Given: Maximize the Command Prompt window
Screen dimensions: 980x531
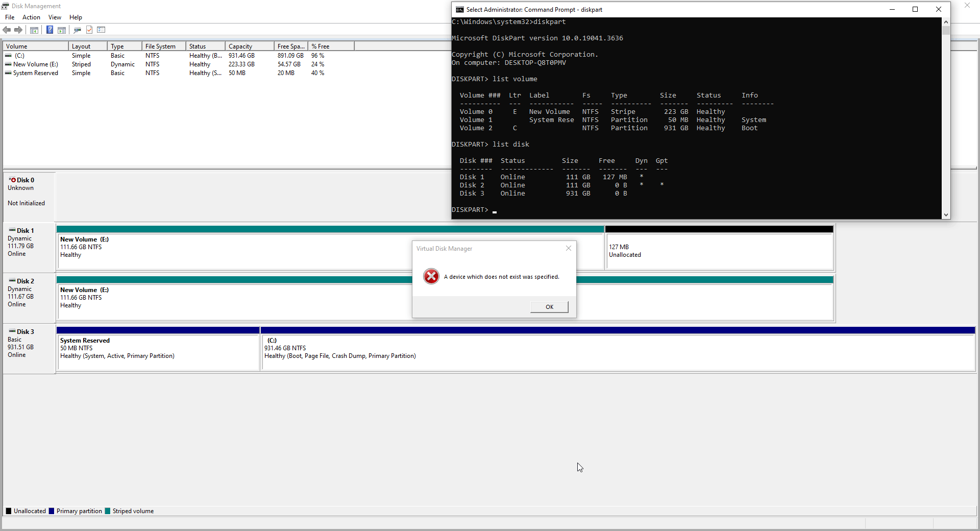Looking at the screenshot, I should pyautogui.click(x=915, y=9).
